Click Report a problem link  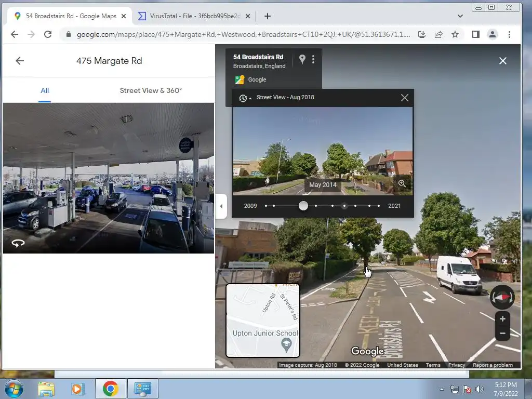[493, 365]
